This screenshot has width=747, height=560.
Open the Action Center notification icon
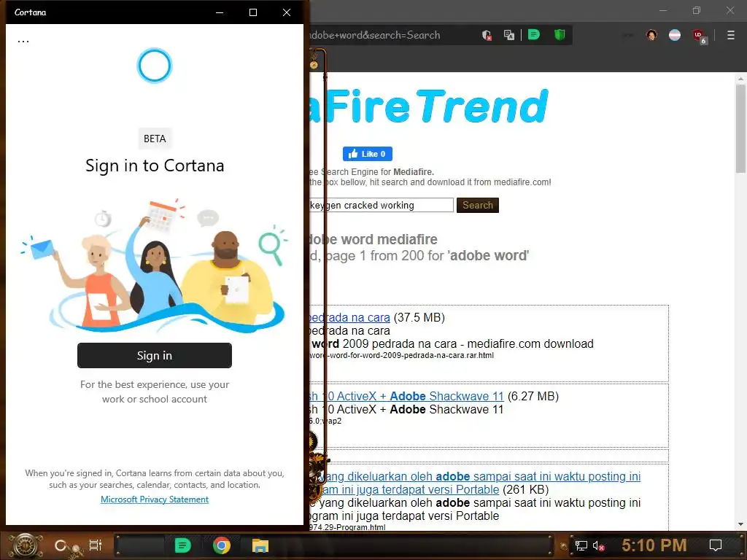716,545
